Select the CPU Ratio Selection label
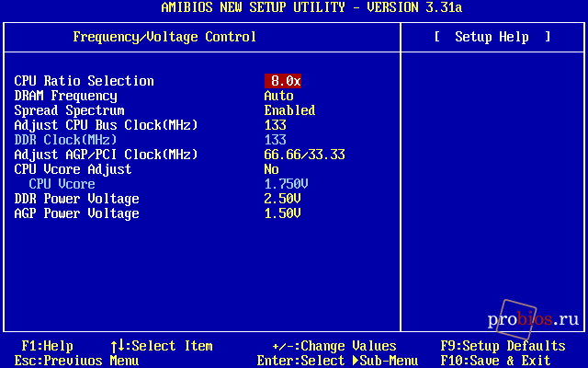Viewport: 588px width, 368px height. point(84,81)
